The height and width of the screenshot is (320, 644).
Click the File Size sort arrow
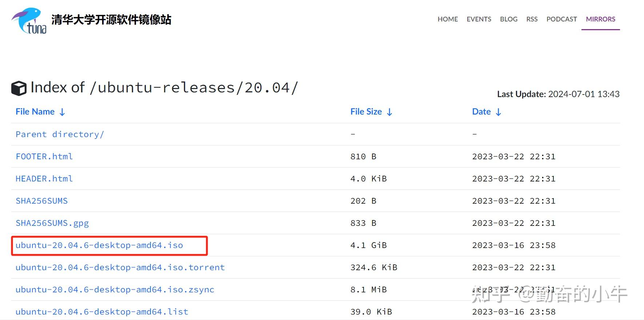click(x=389, y=112)
